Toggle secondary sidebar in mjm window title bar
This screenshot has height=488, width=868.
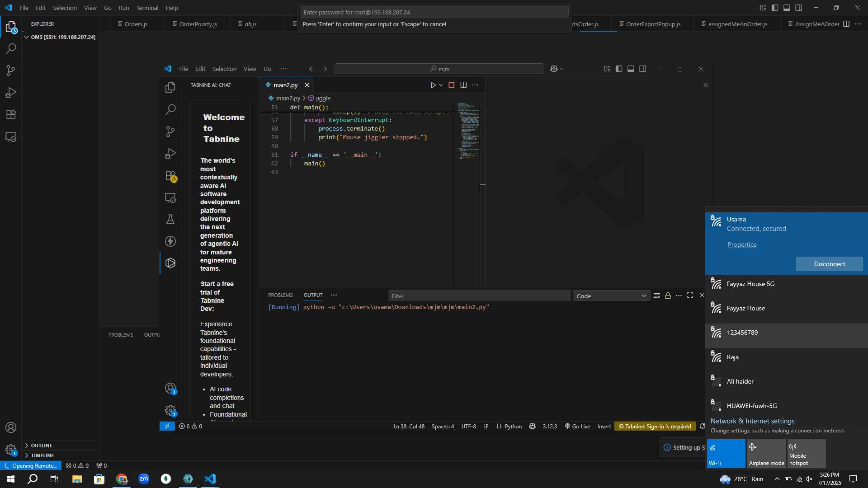pyautogui.click(x=642, y=69)
